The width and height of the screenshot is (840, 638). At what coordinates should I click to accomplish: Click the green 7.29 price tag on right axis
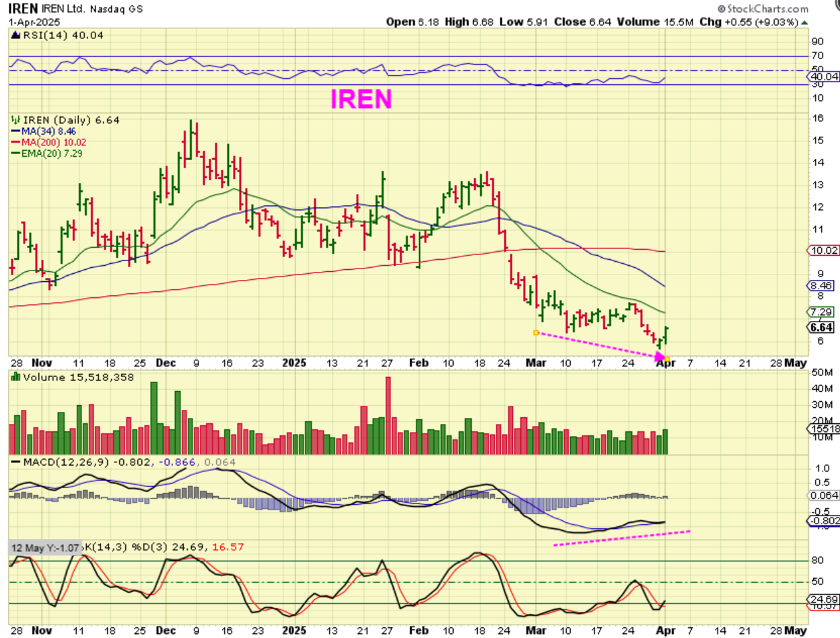[x=822, y=312]
